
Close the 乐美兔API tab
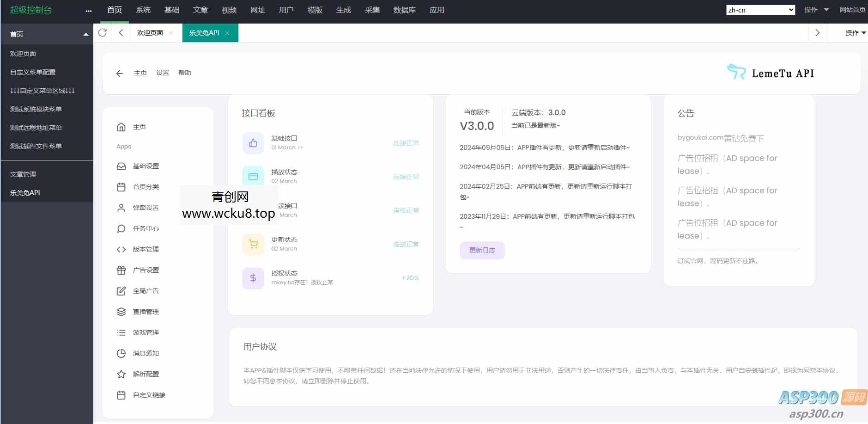(227, 33)
